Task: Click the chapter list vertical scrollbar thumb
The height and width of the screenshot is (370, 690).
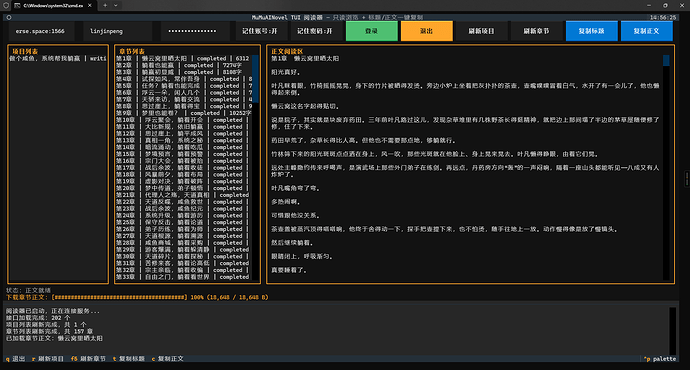Action: coord(255,79)
